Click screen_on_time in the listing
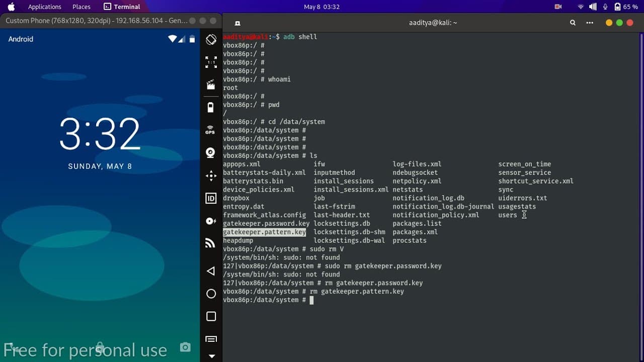 point(525,164)
